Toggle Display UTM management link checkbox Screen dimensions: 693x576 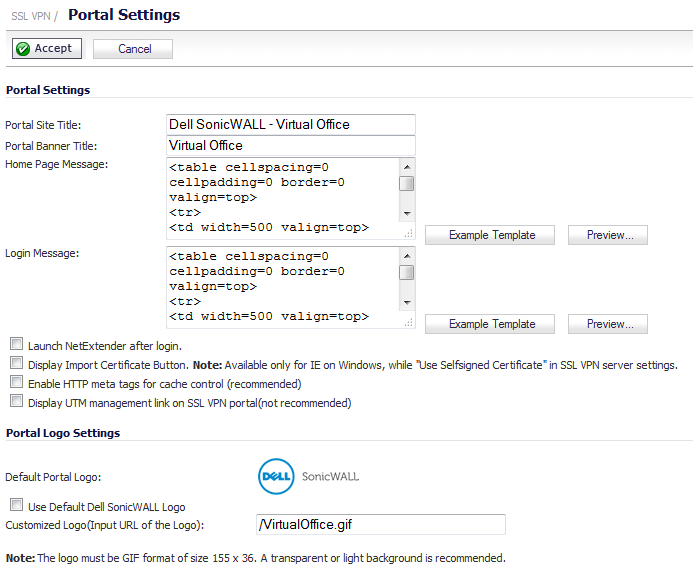[16, 401]
